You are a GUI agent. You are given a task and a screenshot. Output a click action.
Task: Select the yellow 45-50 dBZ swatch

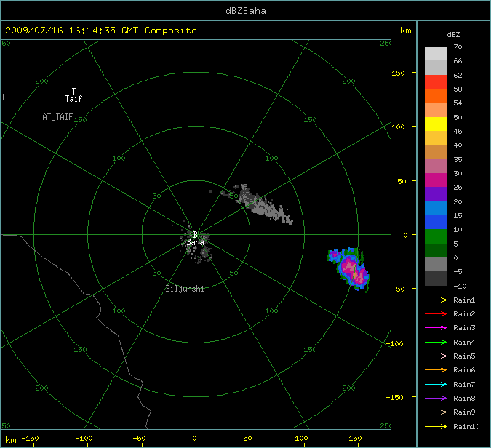point(436,124)
